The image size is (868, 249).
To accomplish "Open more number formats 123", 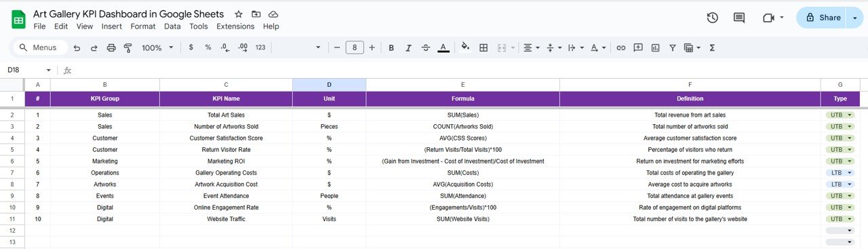I will point(260,47).
